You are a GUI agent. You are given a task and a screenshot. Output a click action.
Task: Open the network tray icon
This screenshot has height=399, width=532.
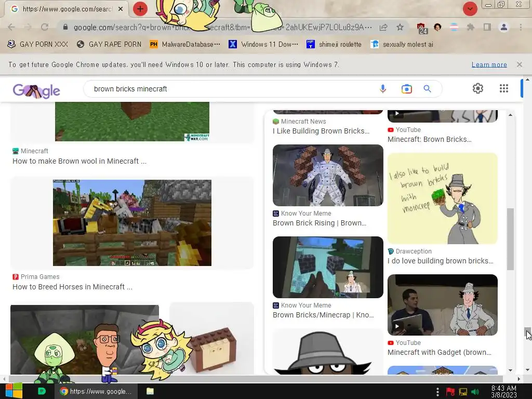click(x=463, y=392)
